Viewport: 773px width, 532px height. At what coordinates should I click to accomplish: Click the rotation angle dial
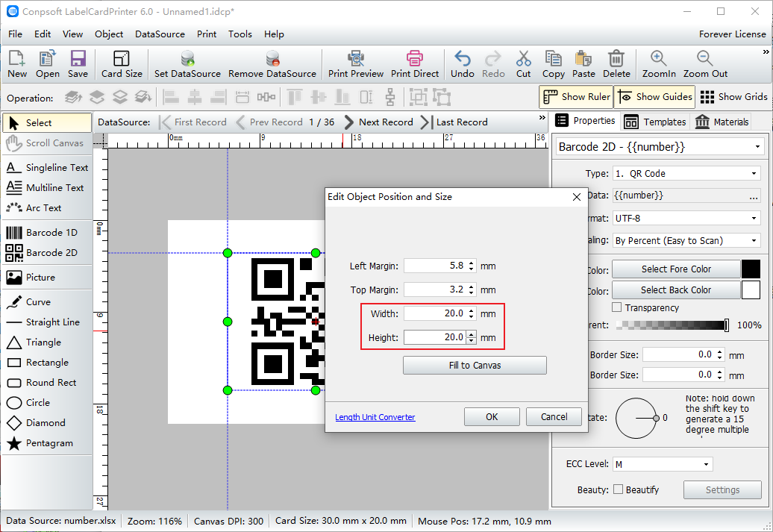[x=636, y=418]
